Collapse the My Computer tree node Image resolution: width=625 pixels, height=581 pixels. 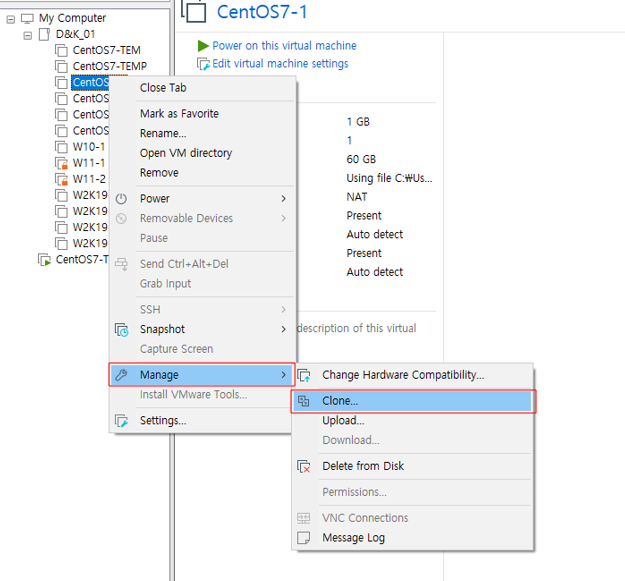pos(11,19)
